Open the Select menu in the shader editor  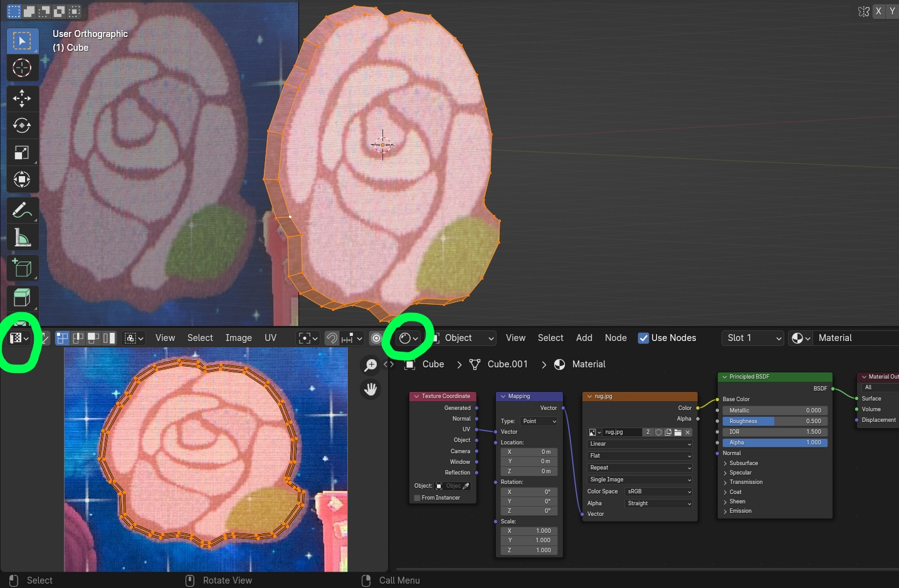(x=550, y=338)
